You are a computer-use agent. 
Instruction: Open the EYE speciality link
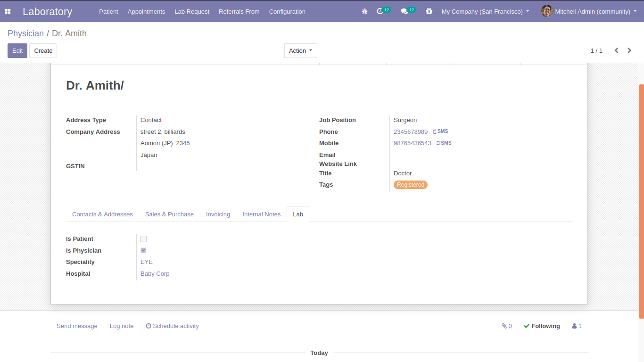147,262
